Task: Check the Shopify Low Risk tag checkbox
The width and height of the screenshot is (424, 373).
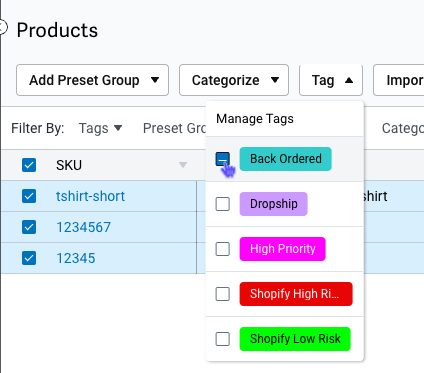Action: [x=222, y=339]
